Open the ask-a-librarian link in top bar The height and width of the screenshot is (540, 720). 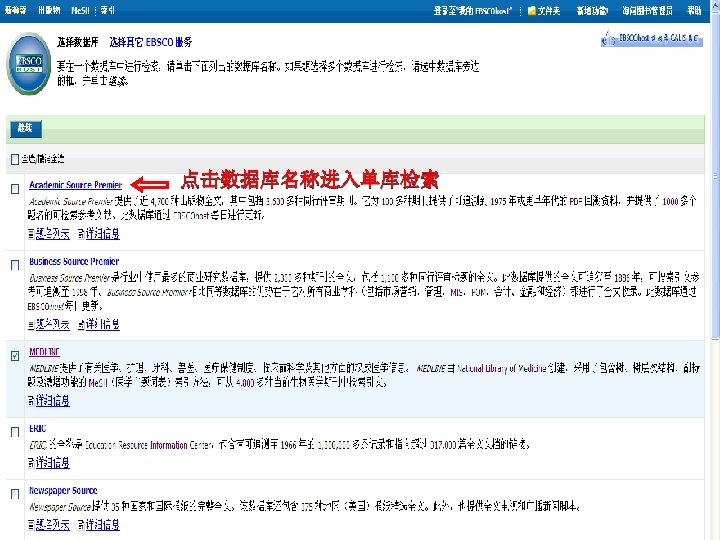(x=647, y=11)
